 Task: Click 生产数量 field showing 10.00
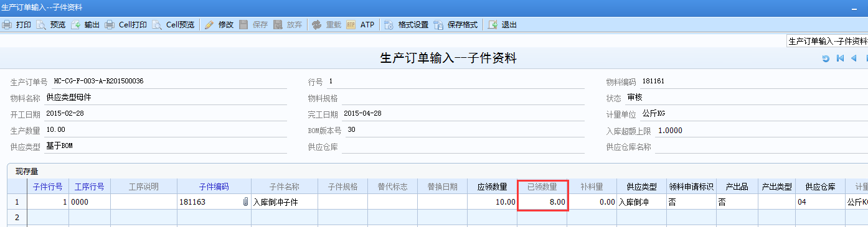(x=165, y=130)
